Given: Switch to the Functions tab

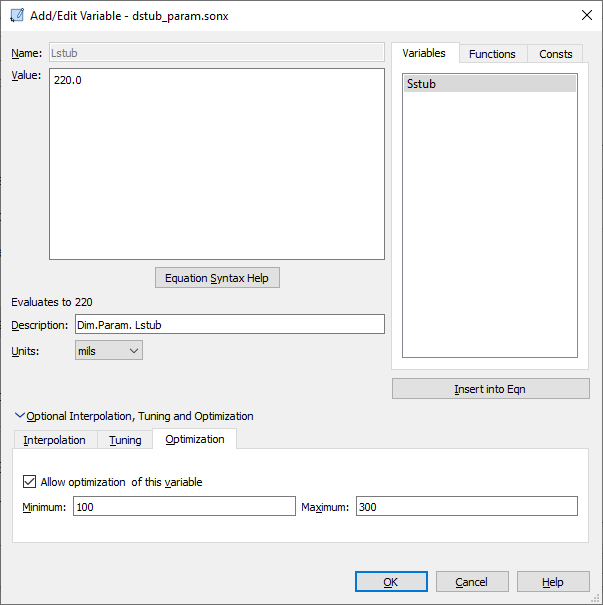Looking at the screenshot, I should [492, 54].
